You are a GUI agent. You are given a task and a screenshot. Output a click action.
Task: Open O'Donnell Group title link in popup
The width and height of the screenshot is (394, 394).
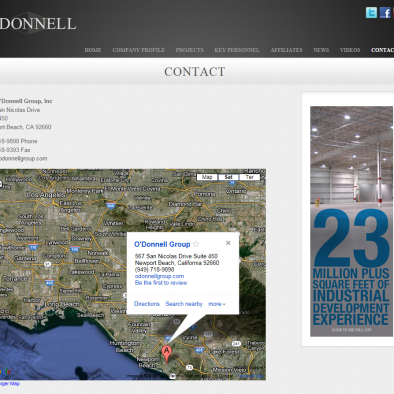(x=162, y=244)
